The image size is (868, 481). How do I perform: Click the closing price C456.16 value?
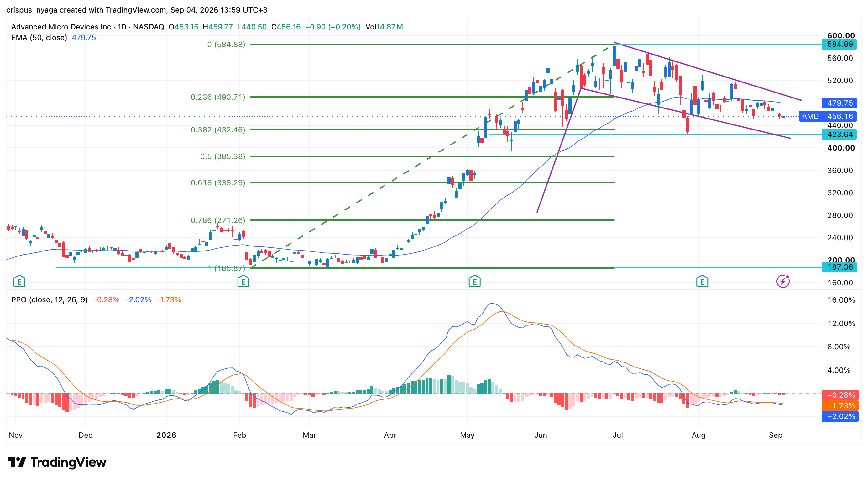(x=286, y=27)
